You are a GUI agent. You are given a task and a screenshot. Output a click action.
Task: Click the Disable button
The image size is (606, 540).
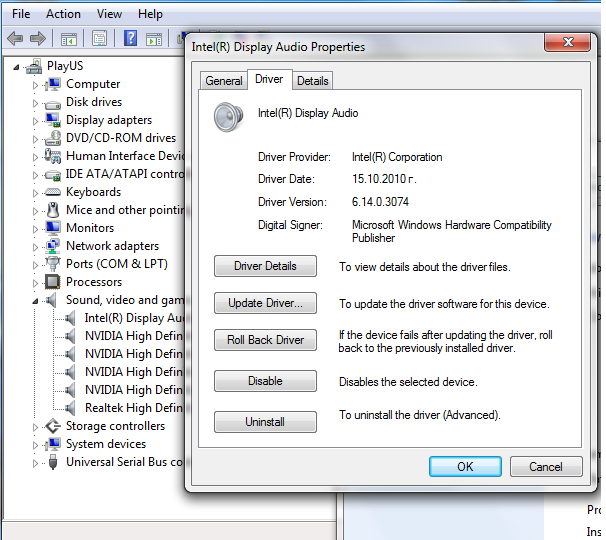(x=265, y=381)
